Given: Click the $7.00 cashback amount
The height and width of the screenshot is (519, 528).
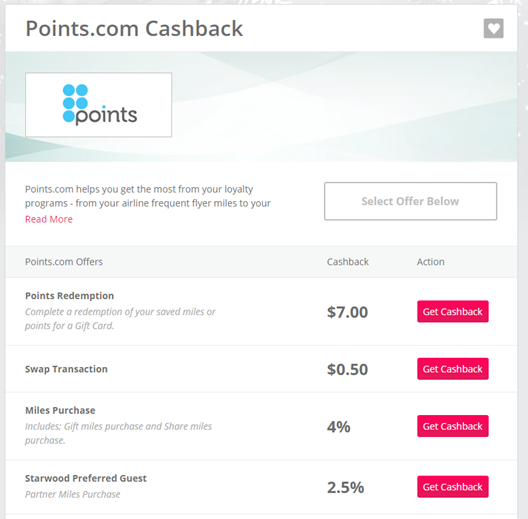Looking at the screenshot, I should (347, 312).
